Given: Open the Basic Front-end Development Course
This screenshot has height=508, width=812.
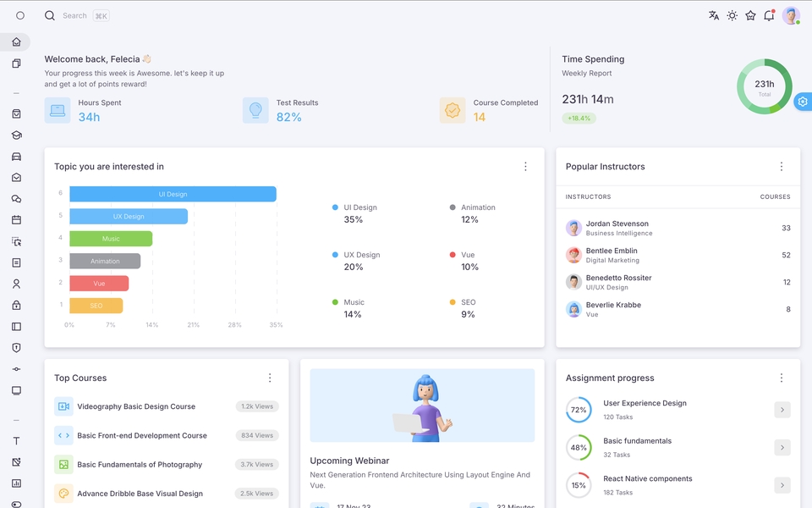Looking at the screenshot, I should [x=142, y=435].
